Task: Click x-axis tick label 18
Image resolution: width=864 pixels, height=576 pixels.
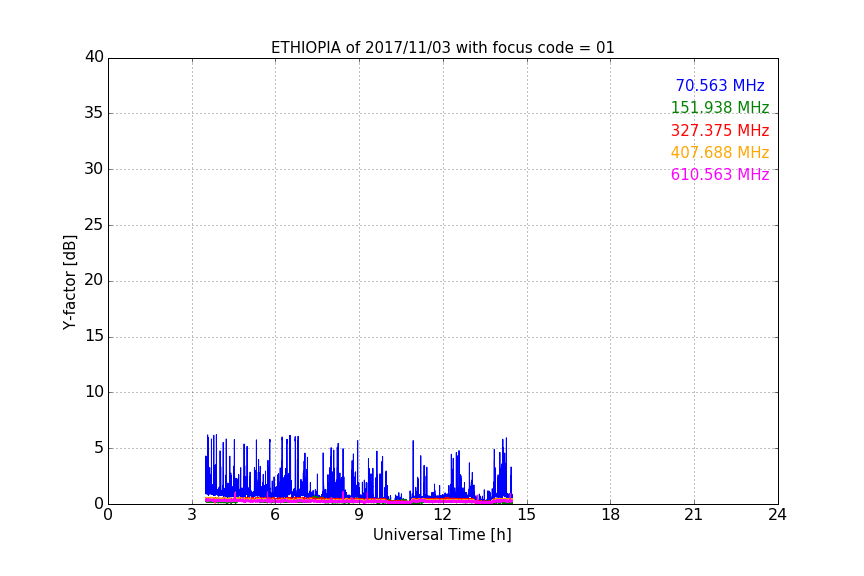Action: click(611, 515)
